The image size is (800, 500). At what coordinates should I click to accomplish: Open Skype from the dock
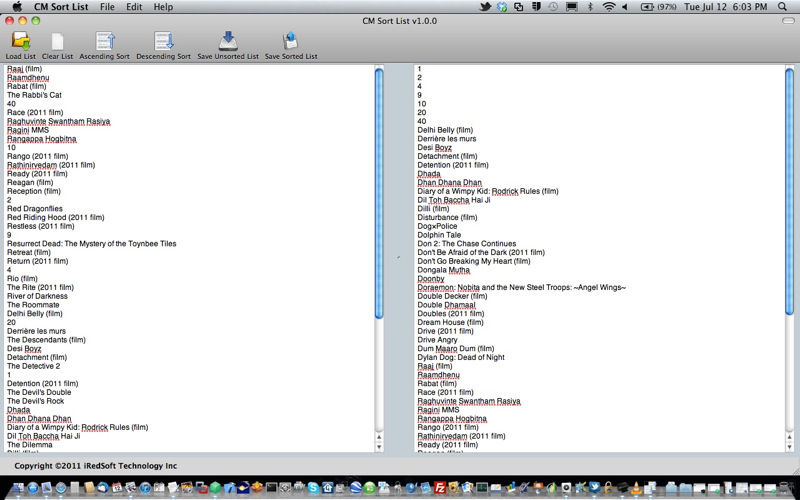point(313,488)
